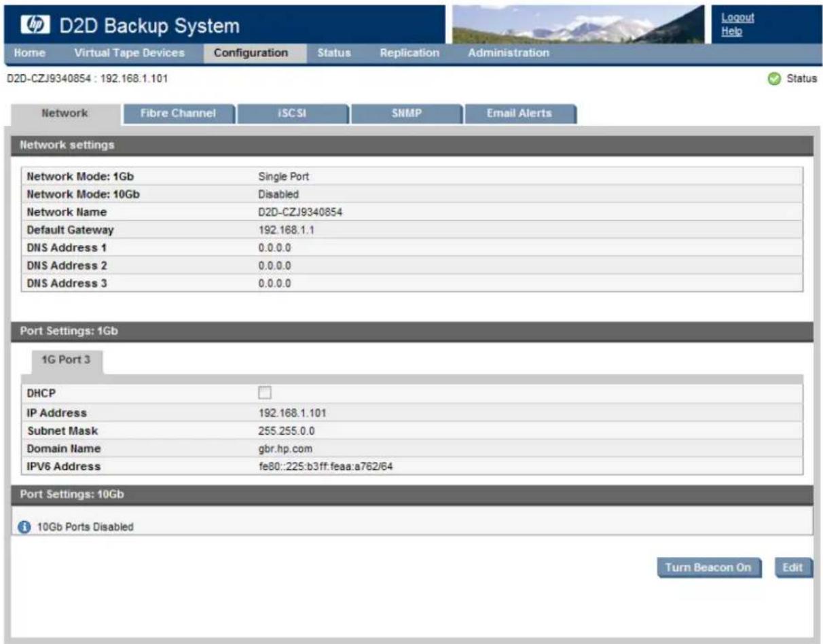This screenshot has width=823, height=644.
Task: Click the Disabled value for 10Gb mode
Action: pyautogui.click(x=278, y=194)
